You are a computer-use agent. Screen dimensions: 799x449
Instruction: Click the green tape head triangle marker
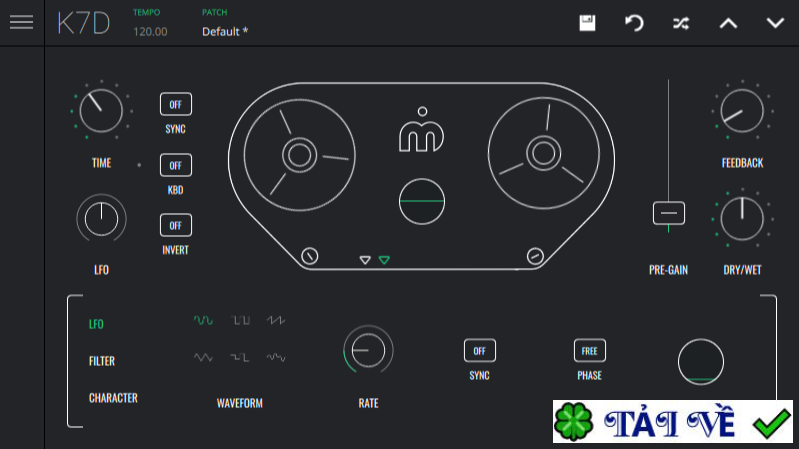tap(384, 260)
